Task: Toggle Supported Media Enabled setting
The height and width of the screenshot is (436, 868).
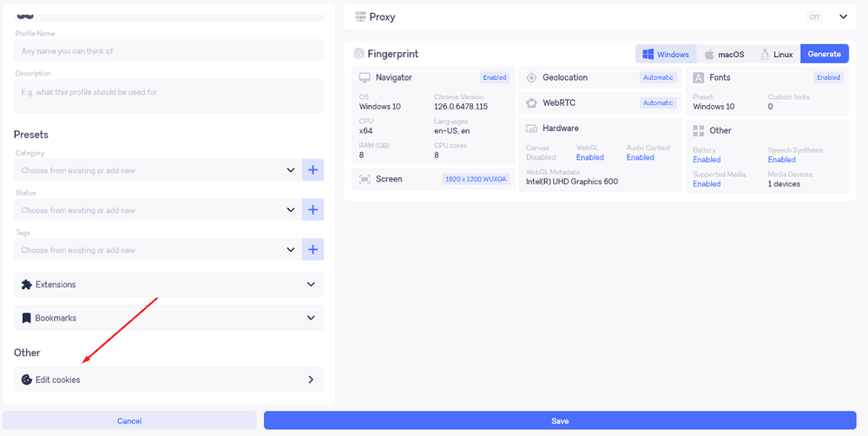Action: (x=707, y=184)
